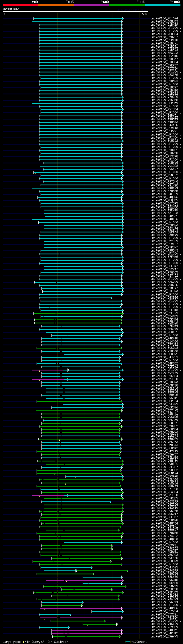The width and height of the screenshot is (183, 644).
Task: Select the UniRef100_A3E3I0 label
Action: pos(164,310)
